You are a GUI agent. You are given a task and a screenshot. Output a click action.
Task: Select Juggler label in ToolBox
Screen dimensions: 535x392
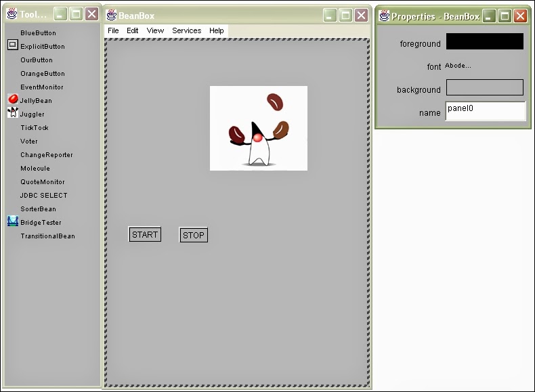coord(32,114)
